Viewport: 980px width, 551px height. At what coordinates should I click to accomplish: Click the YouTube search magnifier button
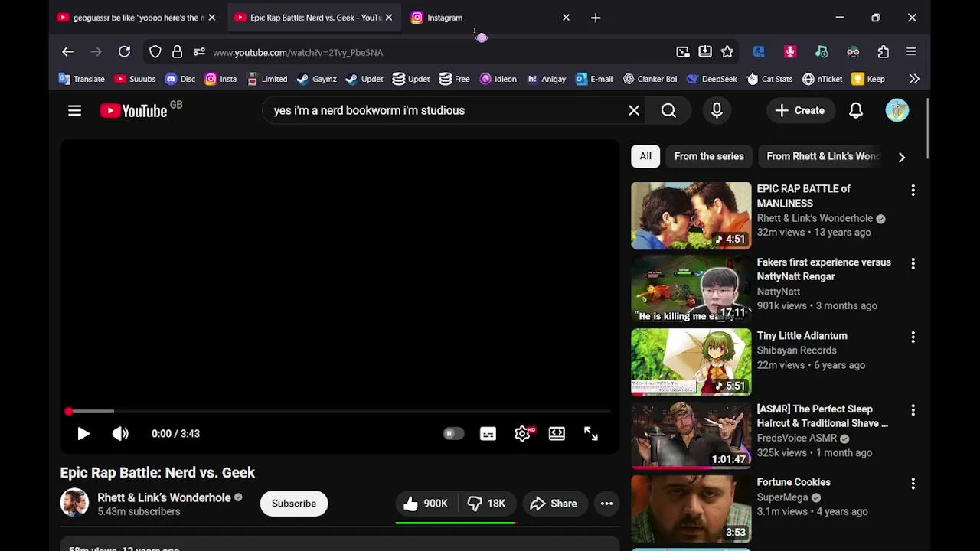[668, 111]
